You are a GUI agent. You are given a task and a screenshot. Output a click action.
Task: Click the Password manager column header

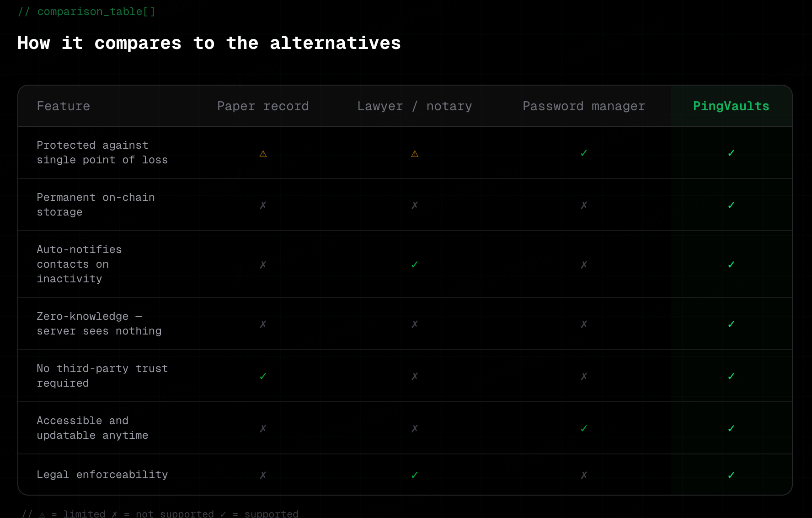[x=584, y=106]
